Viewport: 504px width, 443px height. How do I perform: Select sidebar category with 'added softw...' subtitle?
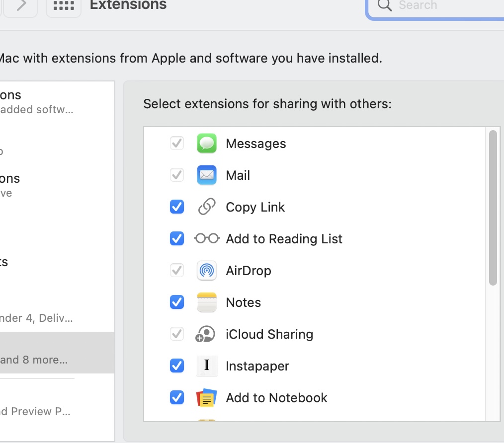[57, 102]
